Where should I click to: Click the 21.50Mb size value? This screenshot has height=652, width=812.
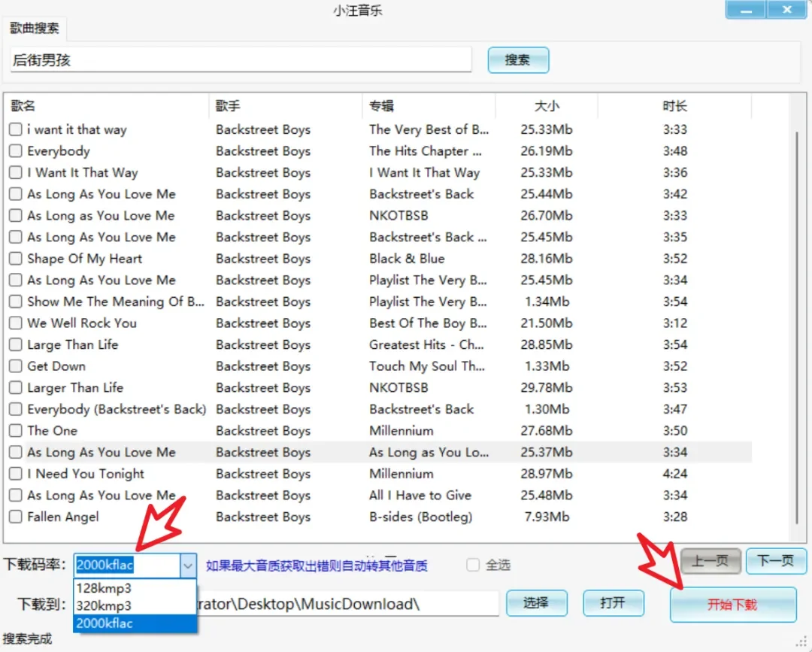coord(547,323)
